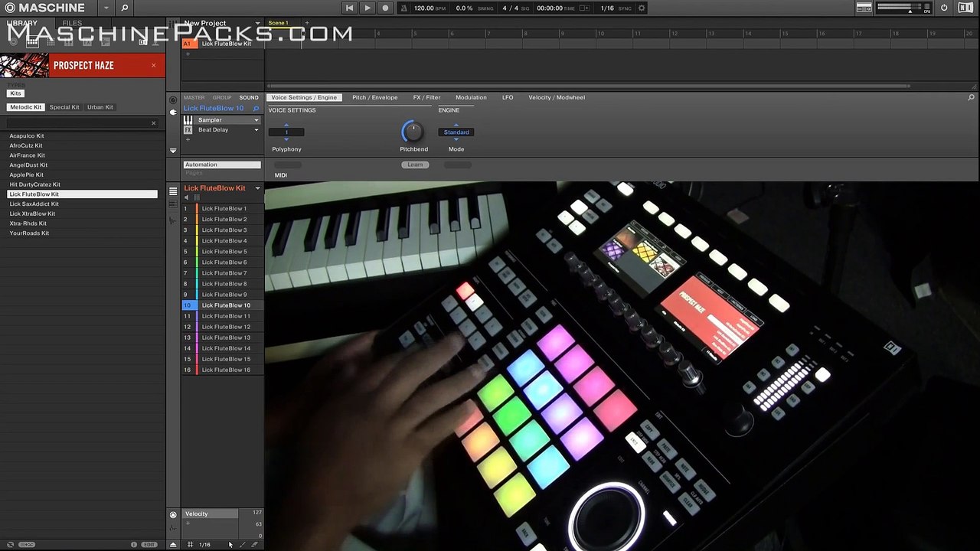Select the Melodic Kit subtype tag

[x=25, y=107]
